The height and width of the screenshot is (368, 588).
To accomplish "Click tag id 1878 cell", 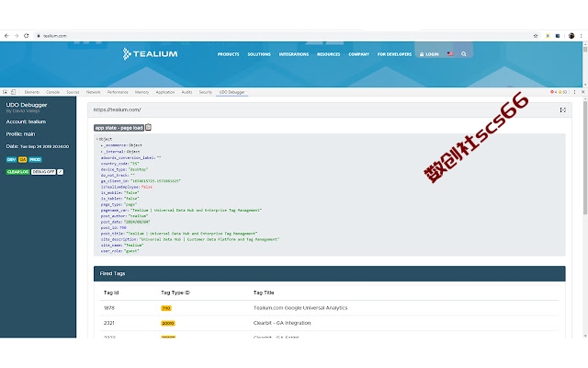I will point(108,308).
